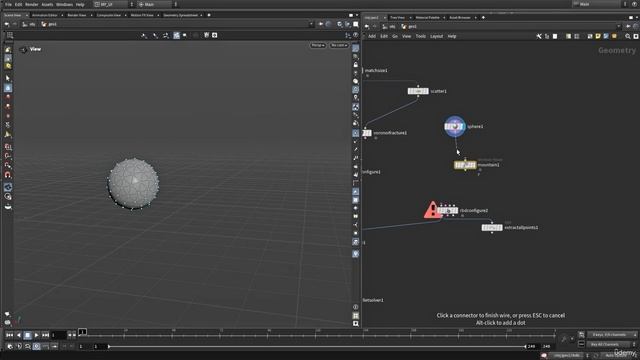The width and height of the screenshot is (640, 360).
Task: Select the sphere1 node
Action: [454, 127]
